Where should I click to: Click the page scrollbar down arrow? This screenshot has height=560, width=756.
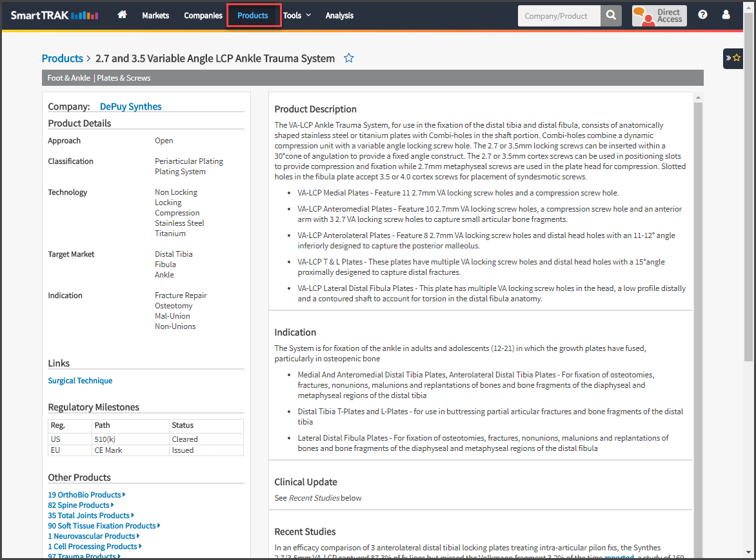click(x=748, y=552)
